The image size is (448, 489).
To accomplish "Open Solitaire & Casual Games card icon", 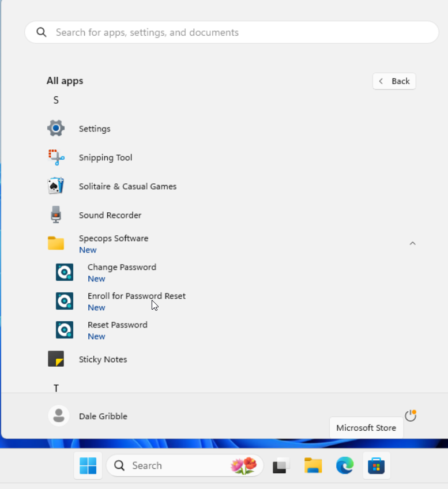I will tap(56, 186).
